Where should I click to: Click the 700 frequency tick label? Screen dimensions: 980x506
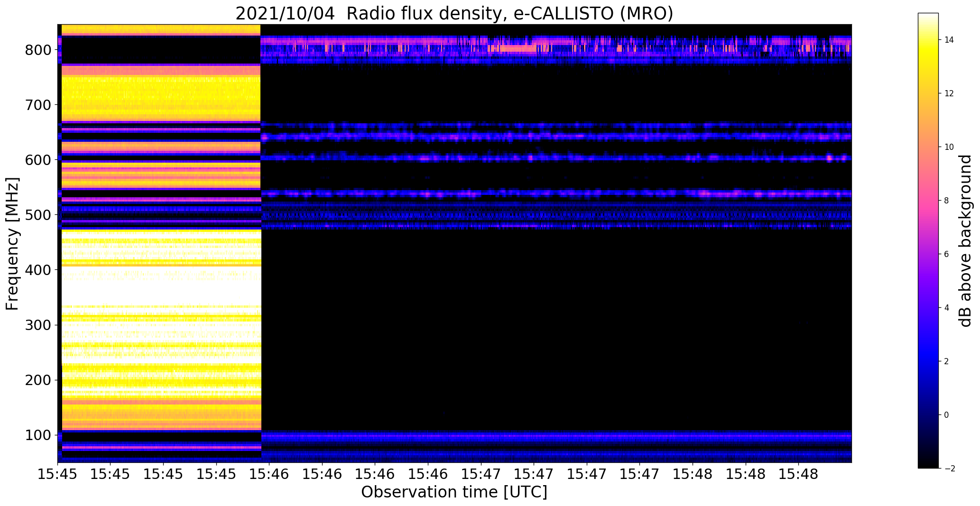pyautogui.click(x=37, y=105)
